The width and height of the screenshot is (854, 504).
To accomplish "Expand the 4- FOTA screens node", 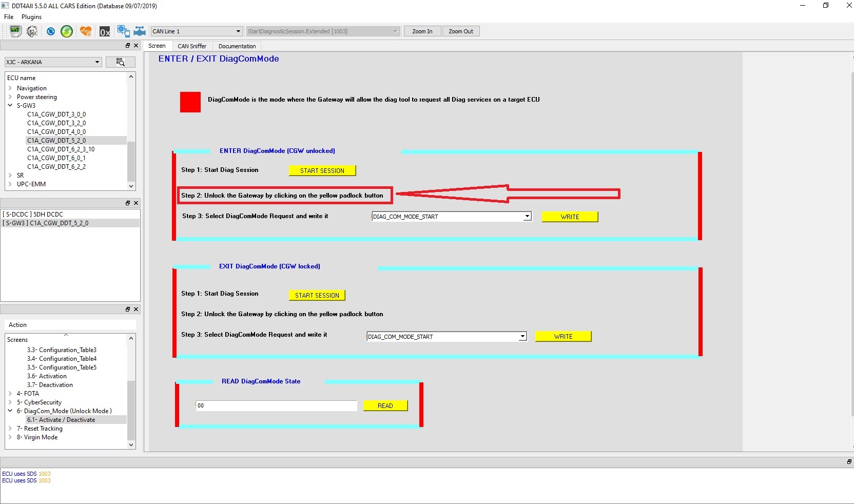I will 10,394.
